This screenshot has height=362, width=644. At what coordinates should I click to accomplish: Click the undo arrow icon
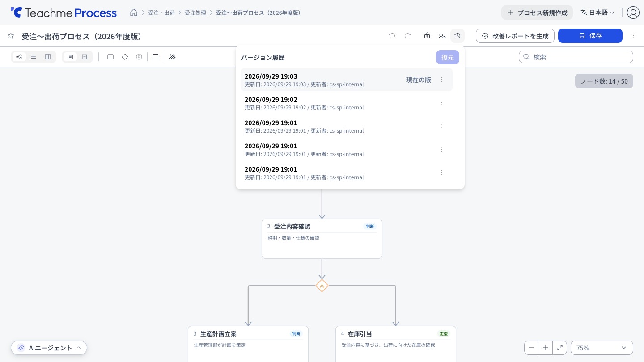click(392, 36)
